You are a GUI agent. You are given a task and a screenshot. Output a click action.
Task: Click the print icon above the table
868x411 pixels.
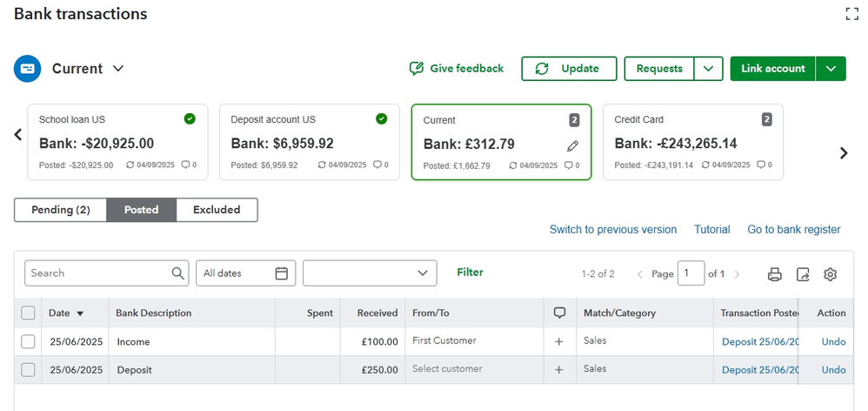(774, 274)
